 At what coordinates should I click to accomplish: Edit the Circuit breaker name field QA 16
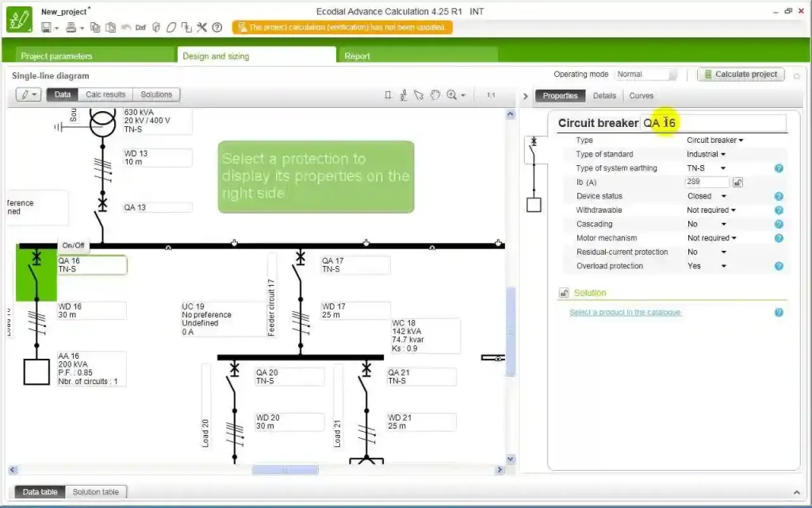coord(713,123)
